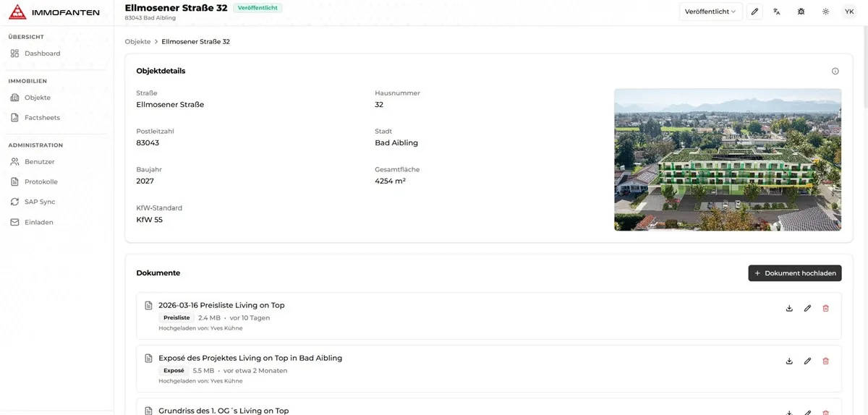Download the Exposé des Projektes document
Image resolution: width=868 pixels, height=415 pixels.
point(789,361)
